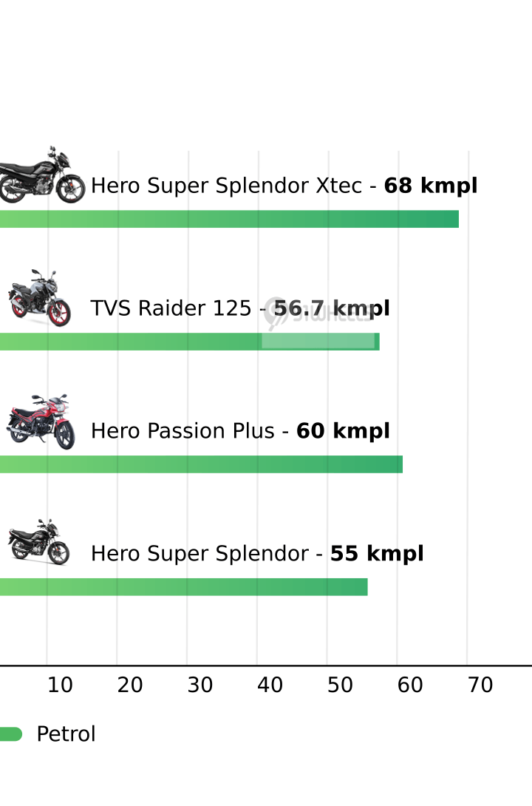
Task: Click the Hero Passion Plus bike image
Action: coord(41,422)
